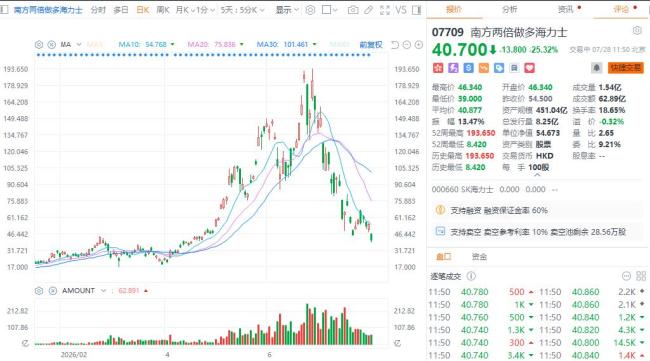This screenshot has width=650, height=361.
Task: Switch to the 资金 capital flow tab
Action: coord(479,257)
